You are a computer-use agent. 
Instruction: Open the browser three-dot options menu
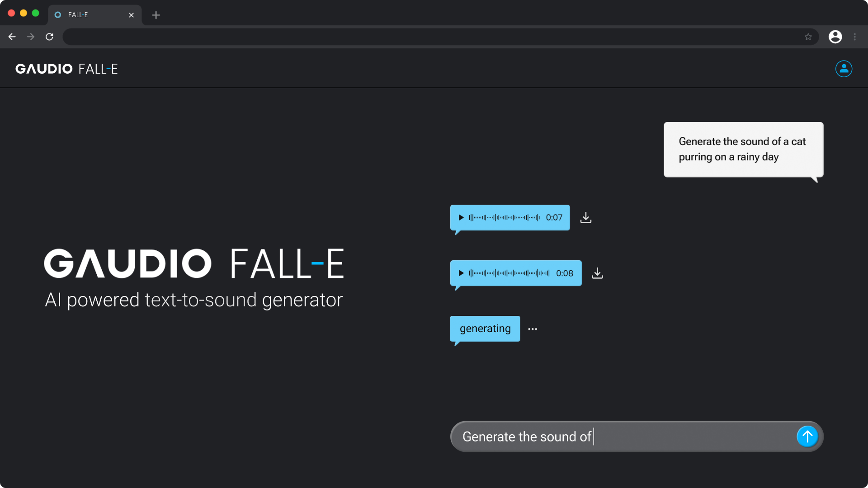pyautogui.click(x=855, y=37)
